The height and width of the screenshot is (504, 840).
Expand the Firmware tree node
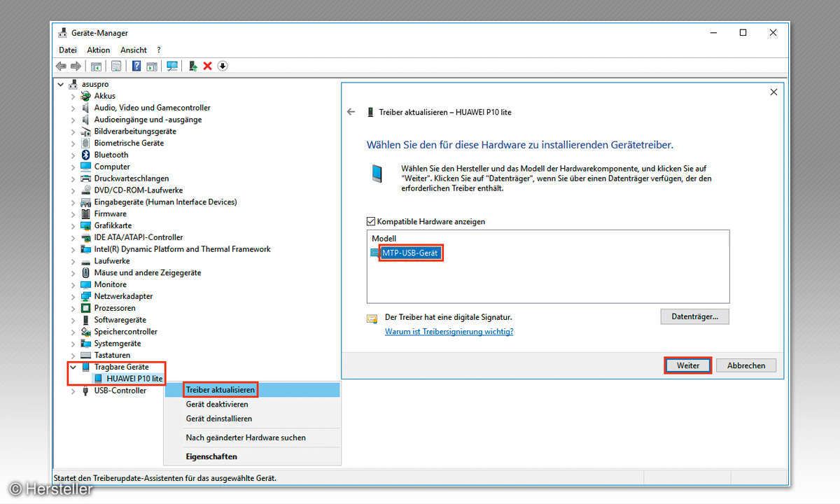[x=73, y=213]
